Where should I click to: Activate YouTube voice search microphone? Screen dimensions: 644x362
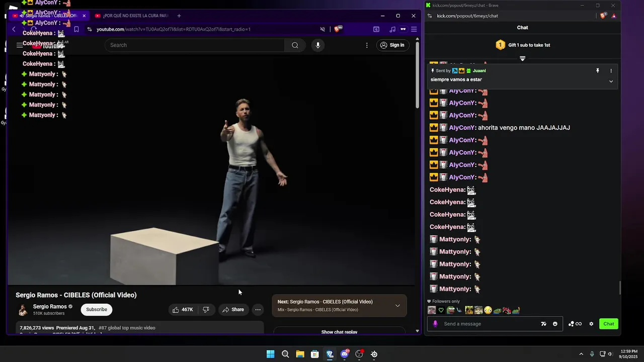point(317,45)
